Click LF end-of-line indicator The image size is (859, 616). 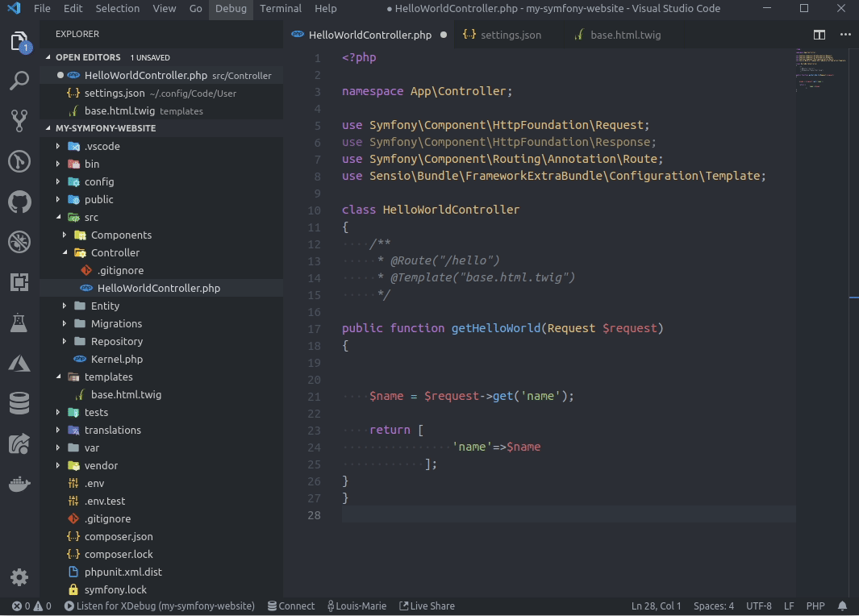point(789,606)
